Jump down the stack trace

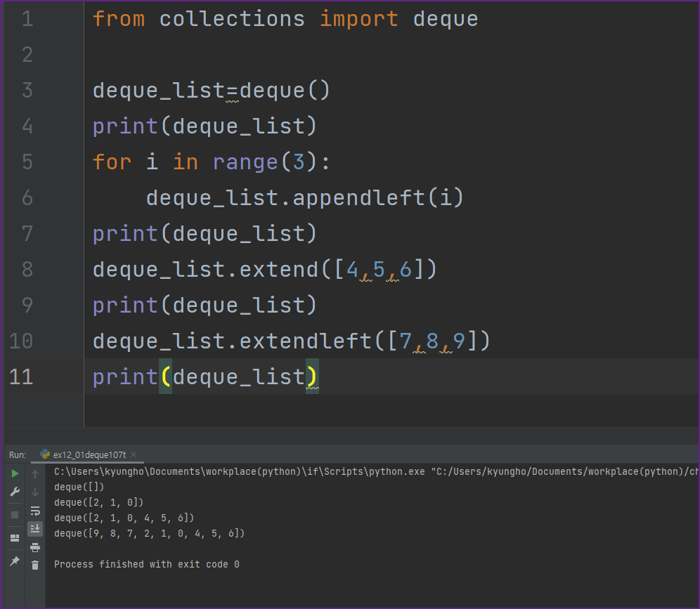point(34,492)
